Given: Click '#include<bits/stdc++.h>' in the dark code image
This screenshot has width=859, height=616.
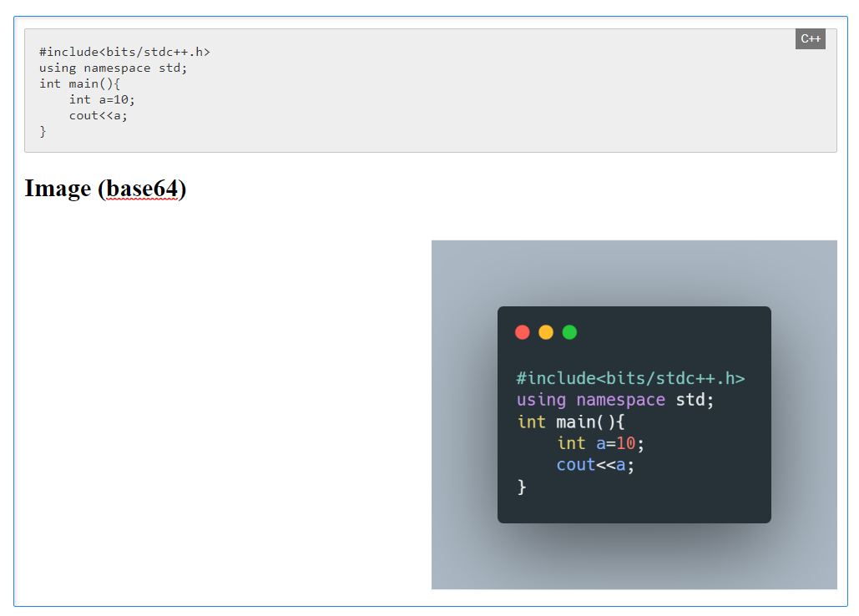Looking at the screenshot, I should click(630, 378).
